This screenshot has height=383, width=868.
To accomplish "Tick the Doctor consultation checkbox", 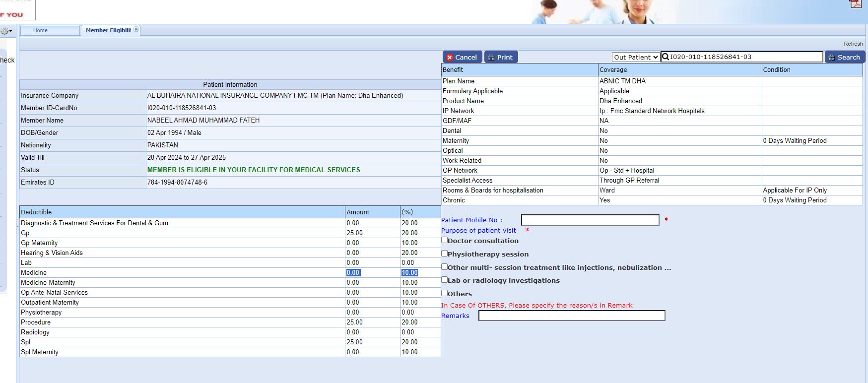I will pos(445,240).
